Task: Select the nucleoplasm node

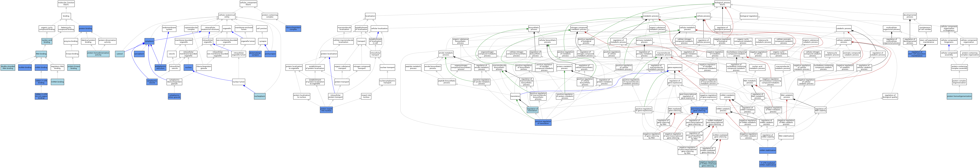Action: 260,96
